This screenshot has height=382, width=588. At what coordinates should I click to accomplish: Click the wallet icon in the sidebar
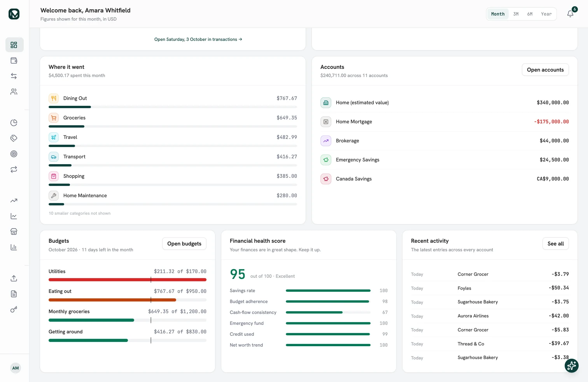coord(14,60)
